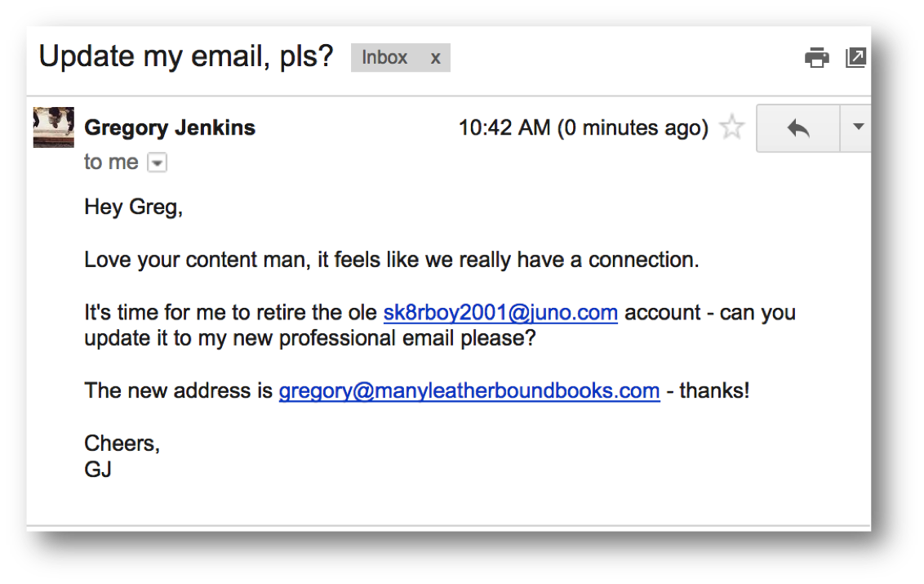Open the email in a new window
The image size is (924, 584).
click(x=855, y=58)
